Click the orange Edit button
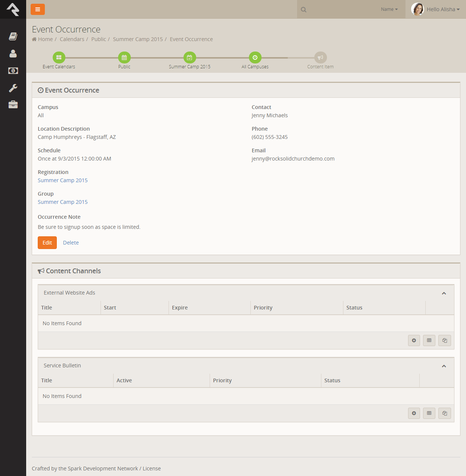Screen dimensions: 466x476 pos(47,243)
